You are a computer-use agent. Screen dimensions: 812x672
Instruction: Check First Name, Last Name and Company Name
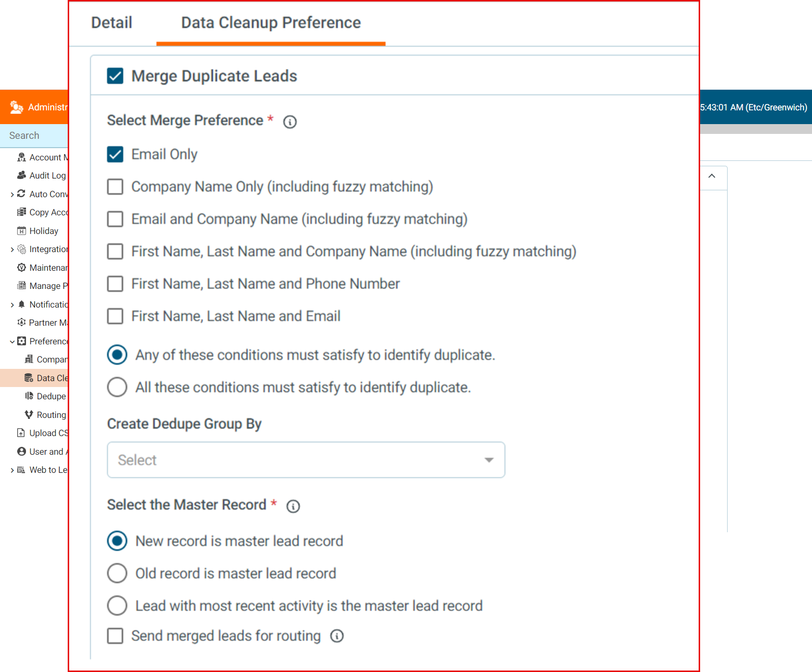coord(115,251)
